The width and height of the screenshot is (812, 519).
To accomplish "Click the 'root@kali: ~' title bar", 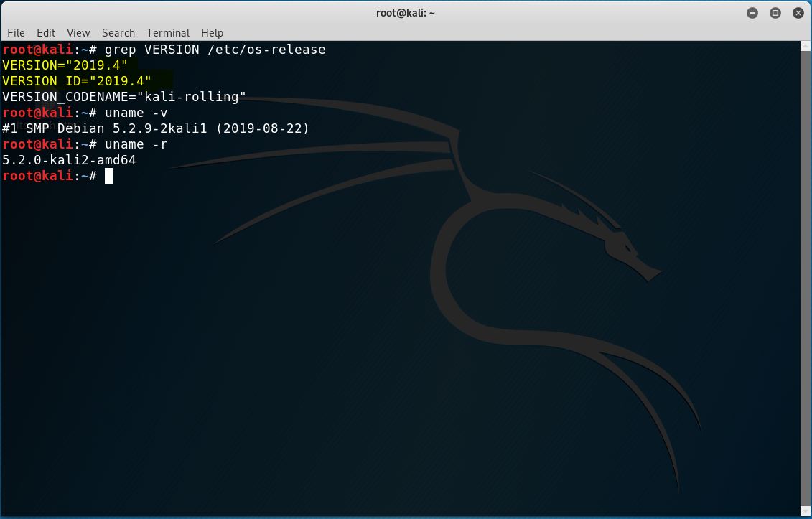I will 406,13.
